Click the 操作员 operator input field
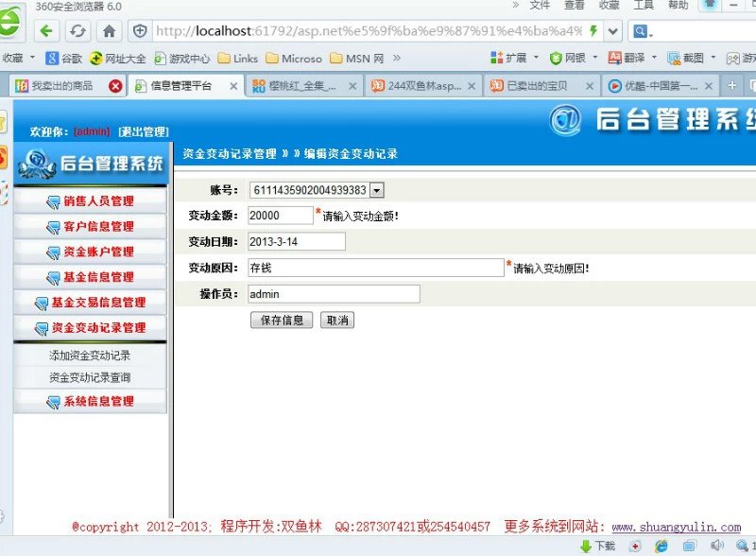The height and width of the screenshot is (556, 756). 334,294
